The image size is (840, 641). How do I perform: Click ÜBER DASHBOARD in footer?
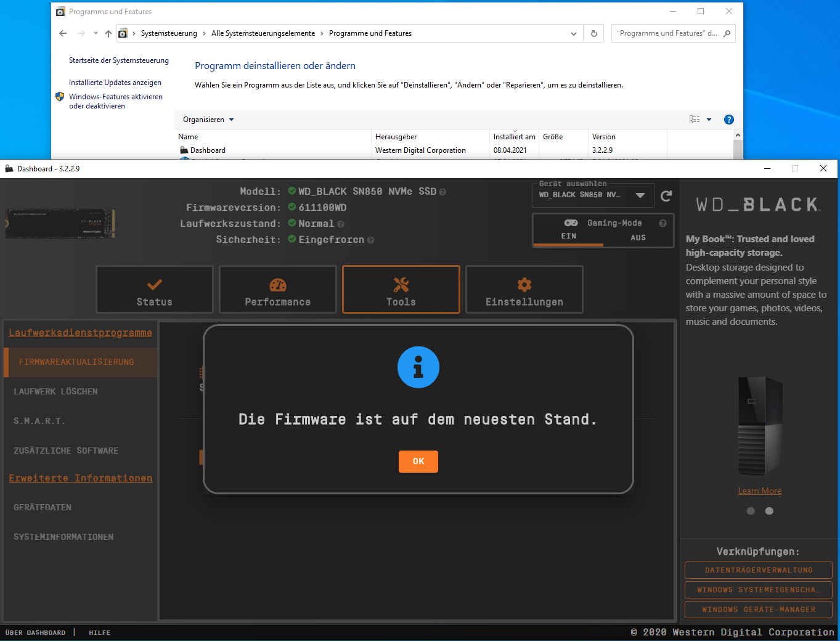pos(36,633)
